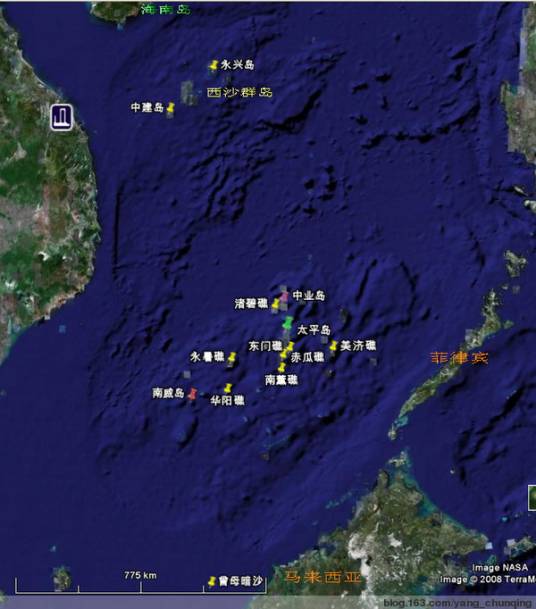
Task: Click the yellow pin next to 永兴岛
Action: pos(213,66)
